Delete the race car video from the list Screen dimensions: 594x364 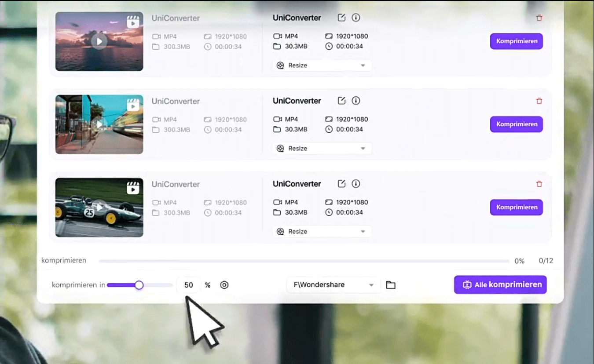(539, 184)
